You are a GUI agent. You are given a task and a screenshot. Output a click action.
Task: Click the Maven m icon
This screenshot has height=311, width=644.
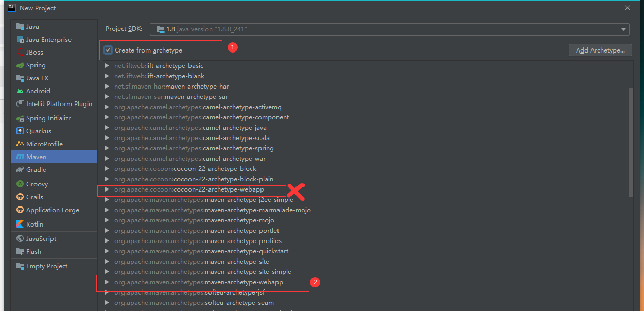click(x=20, y=157)
